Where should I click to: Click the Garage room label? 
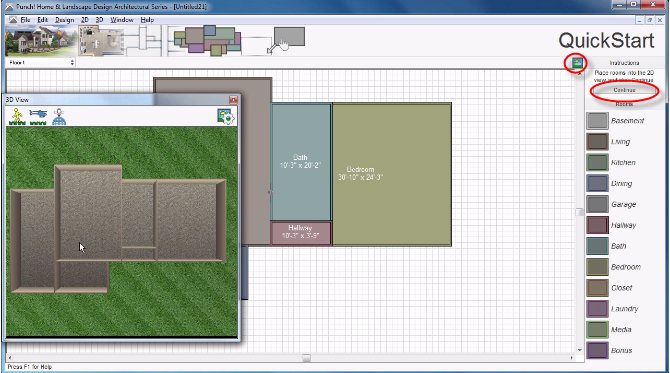(623, 205)
